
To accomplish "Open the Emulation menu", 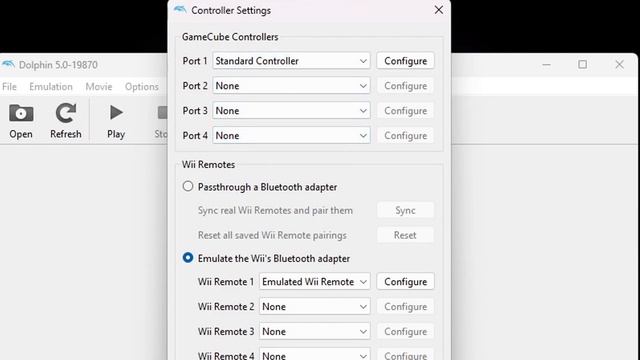I will click(x=51, y=87).
